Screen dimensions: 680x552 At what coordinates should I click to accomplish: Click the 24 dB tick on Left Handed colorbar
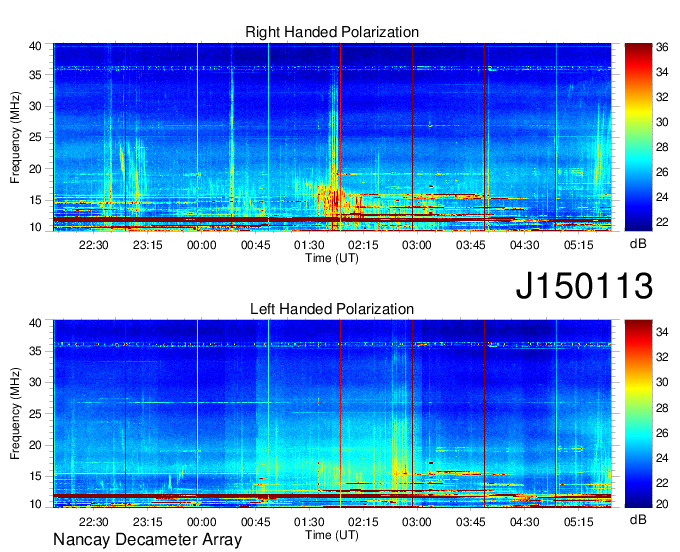click(662, 458)
